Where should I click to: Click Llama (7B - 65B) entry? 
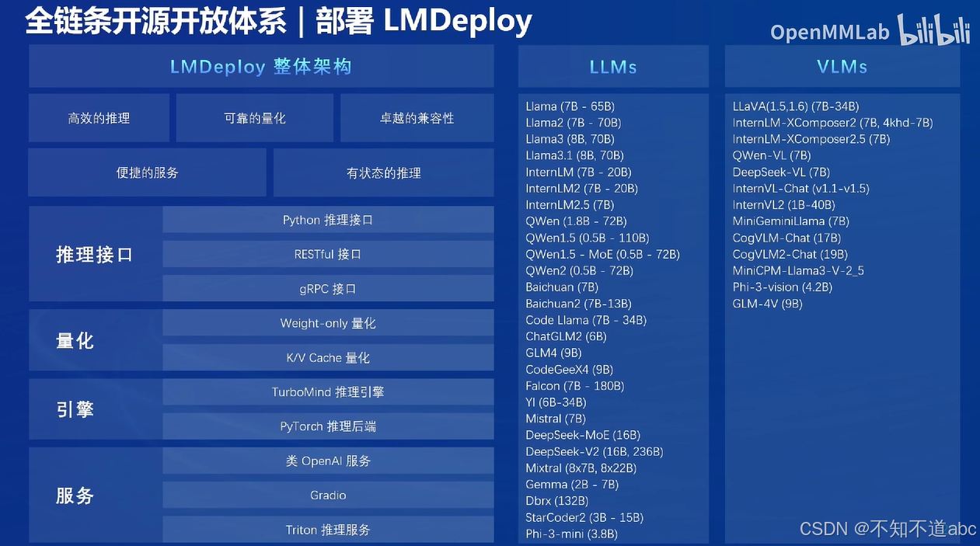click(x=570, y=106)
